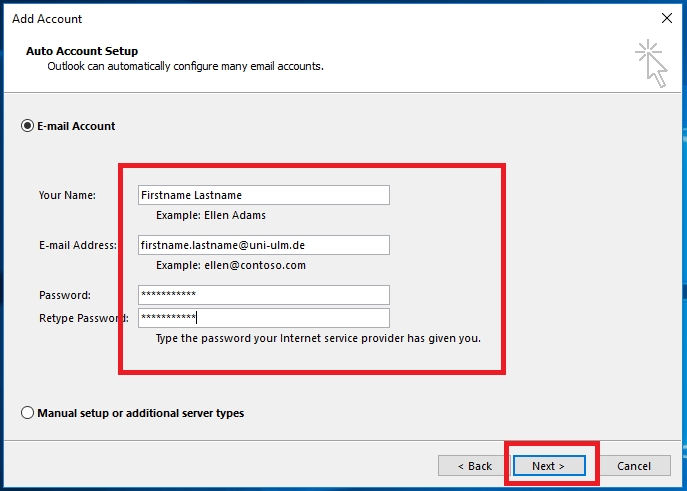Click the Auto Account Setup heading
The height and width of the screenshot is (491, 687).
[82, 51]
